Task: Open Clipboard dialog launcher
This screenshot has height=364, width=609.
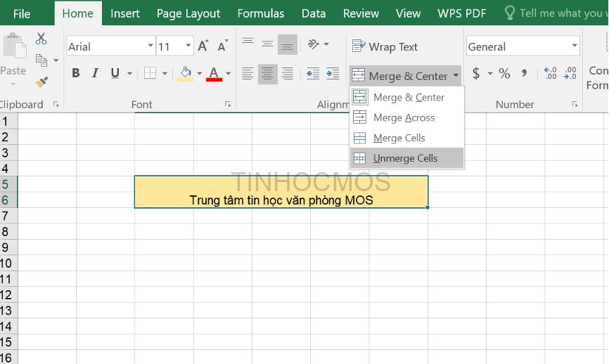Action: click(x=56, y=104)
